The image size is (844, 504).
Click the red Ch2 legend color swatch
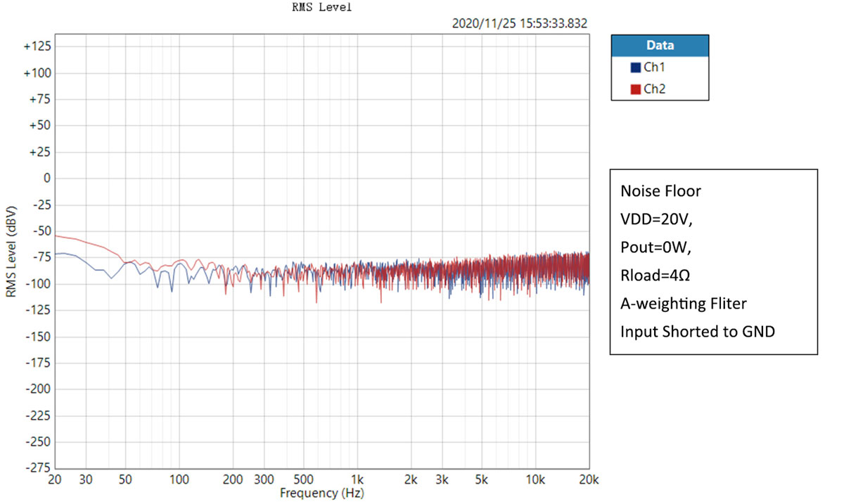[636, 89]
